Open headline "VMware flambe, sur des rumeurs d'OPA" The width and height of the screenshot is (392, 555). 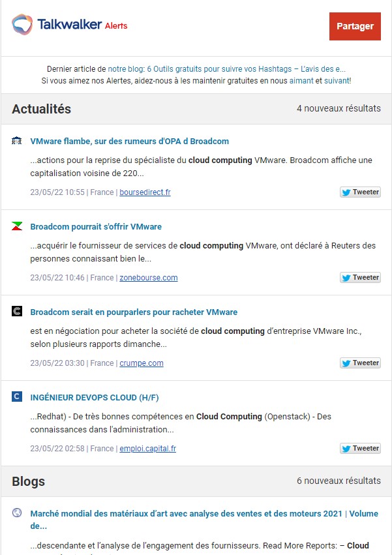click(x=129, y=141)
